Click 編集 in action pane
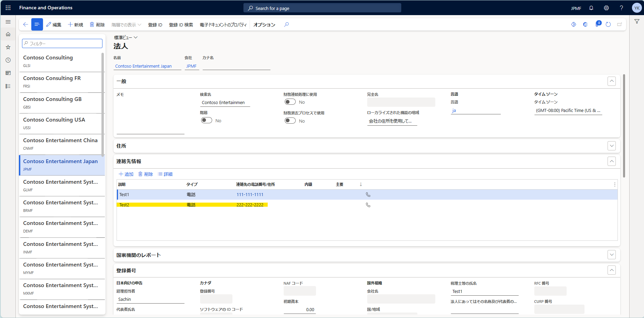Image resolution: width=644 pixels, height=318 pixels. coord(54,25)
